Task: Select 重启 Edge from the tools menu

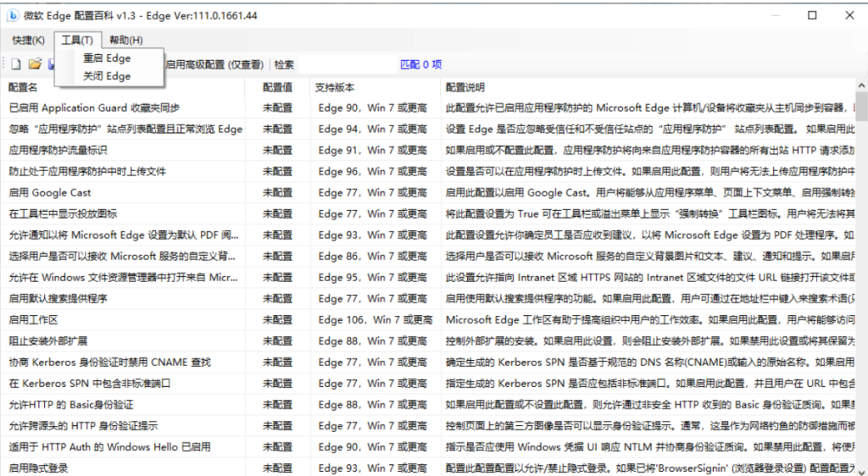Action: pos(107,58)
